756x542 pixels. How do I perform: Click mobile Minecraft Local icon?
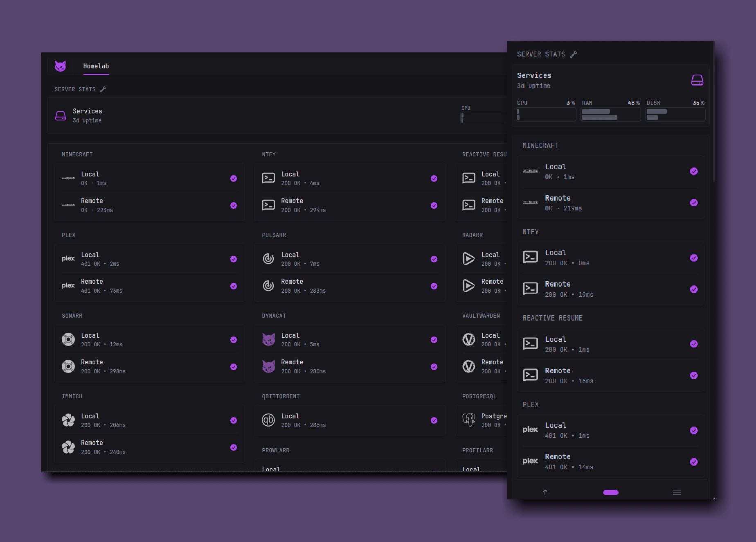(x=531, y=171)
